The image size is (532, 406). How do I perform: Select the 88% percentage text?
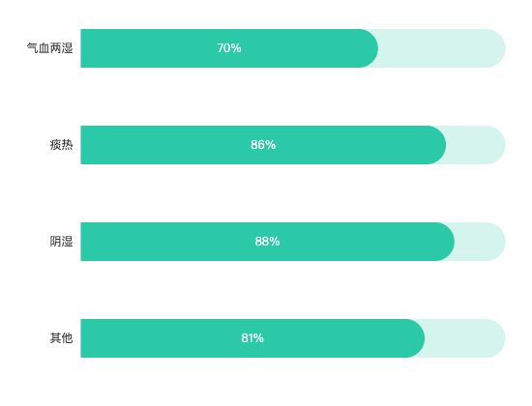pyautogui.click(x=267, y=242)
